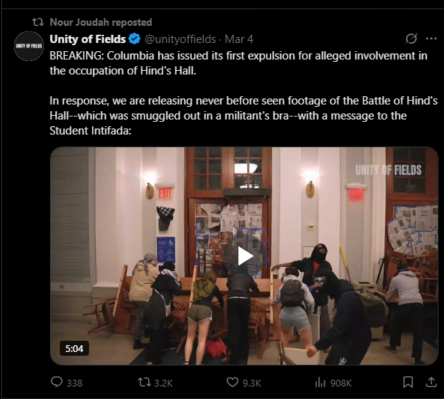
Task: Play the embedded video
Action: 244,256
